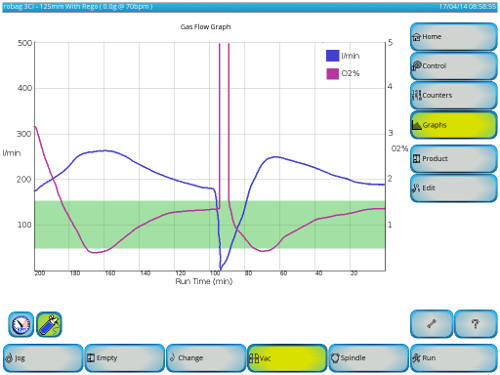The height and width of the screenshot is (375, 500).
Task: Open the Counters screen
Action: [454, 95]
